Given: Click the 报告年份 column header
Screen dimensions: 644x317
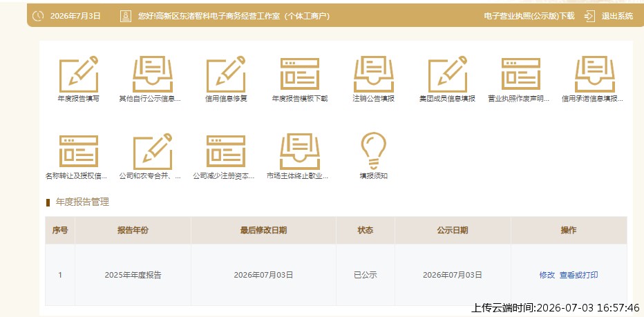Looking at the screenshot, I should coord(133,231).
